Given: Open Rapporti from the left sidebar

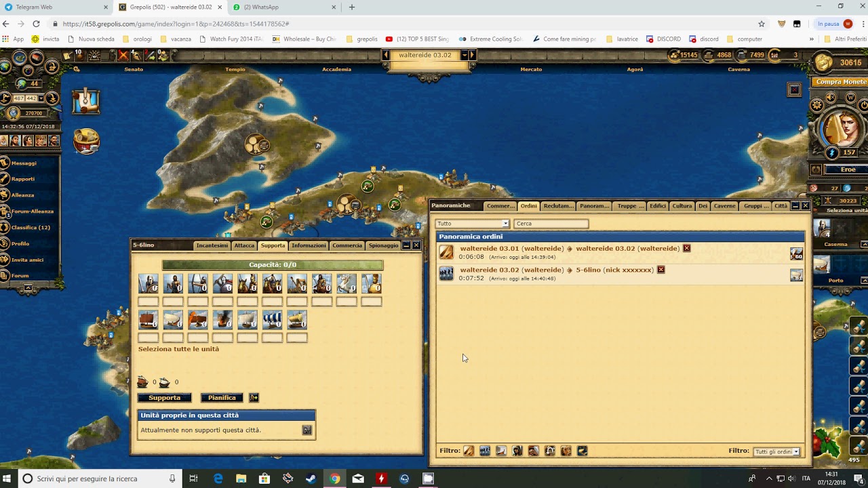Looking at the screenshot, I should (x=23, y=179).
